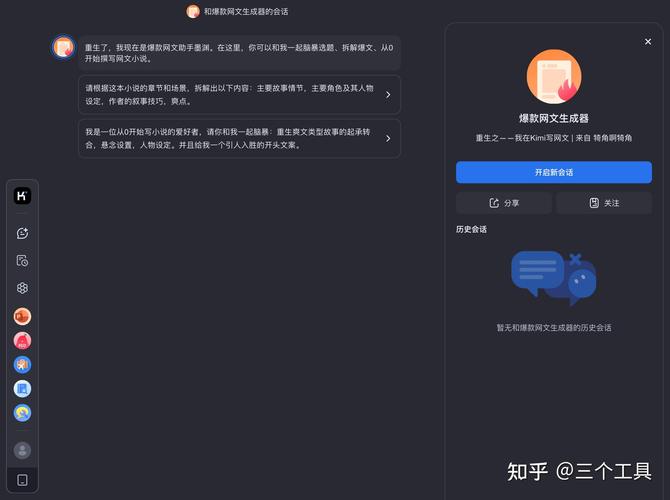Open chat history icon in the sidebar
670x500 pixels.
22,261
